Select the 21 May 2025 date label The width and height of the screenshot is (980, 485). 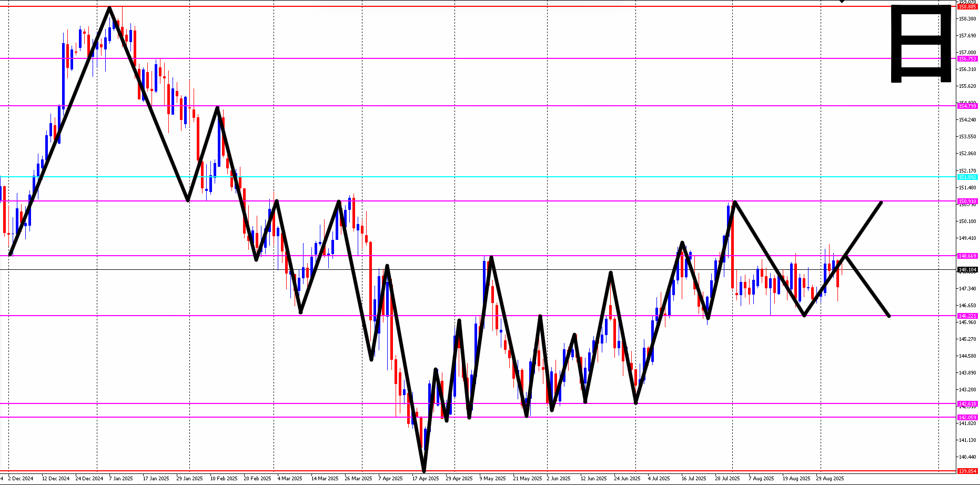pos(527,479)
